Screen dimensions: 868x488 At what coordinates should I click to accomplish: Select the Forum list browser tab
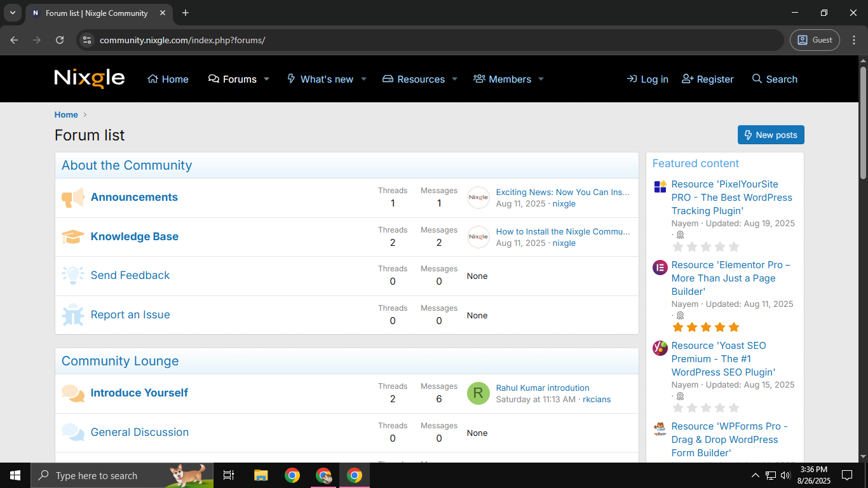(x=98, y=13)
